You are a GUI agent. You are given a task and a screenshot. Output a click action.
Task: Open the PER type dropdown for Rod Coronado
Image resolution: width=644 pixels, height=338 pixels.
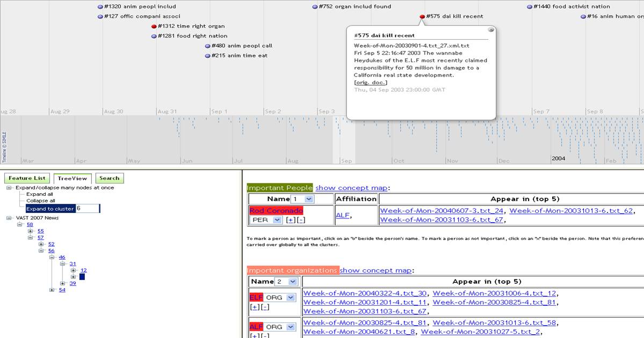(x=277, y=220)
